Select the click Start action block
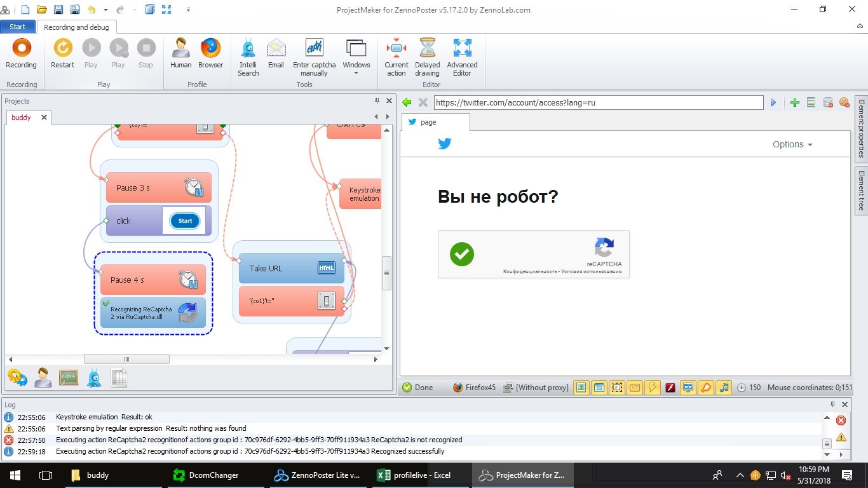This screenshot has height=488, width=868. point(158,220)
